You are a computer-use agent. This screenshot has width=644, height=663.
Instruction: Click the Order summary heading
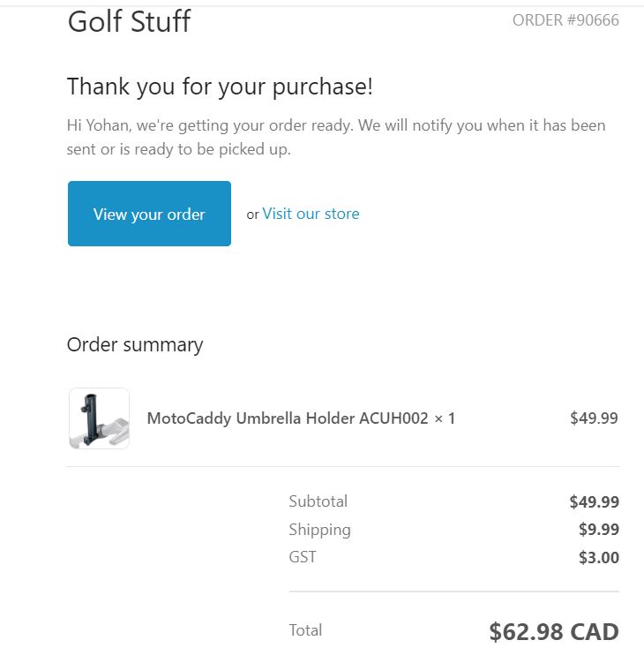click(135, 345)
